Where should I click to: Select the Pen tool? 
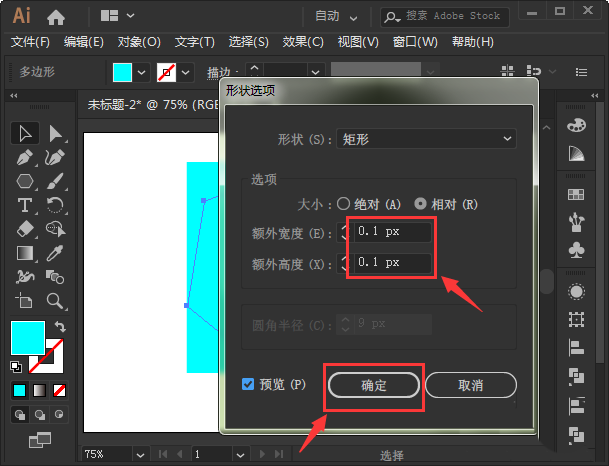pos(25,158)
